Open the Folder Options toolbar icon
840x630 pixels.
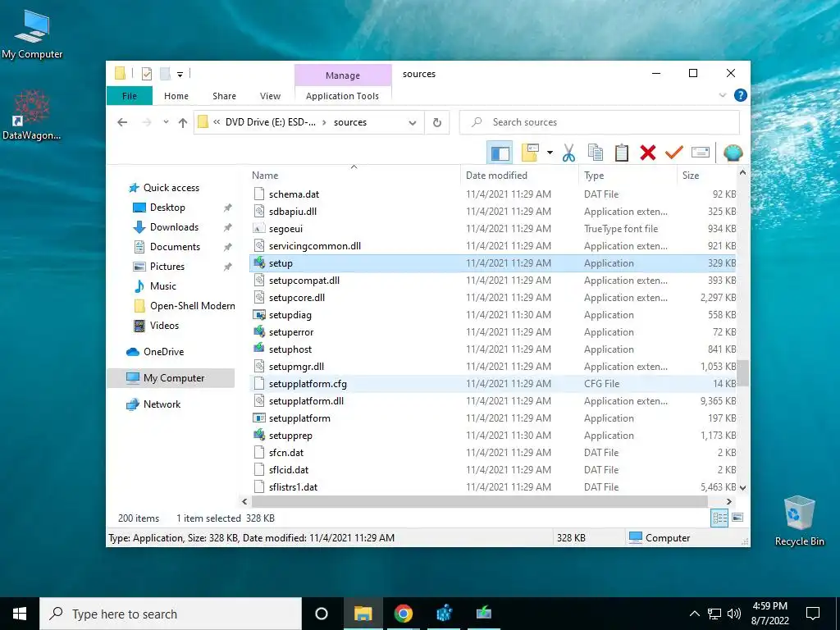click(x=530, y=153)
